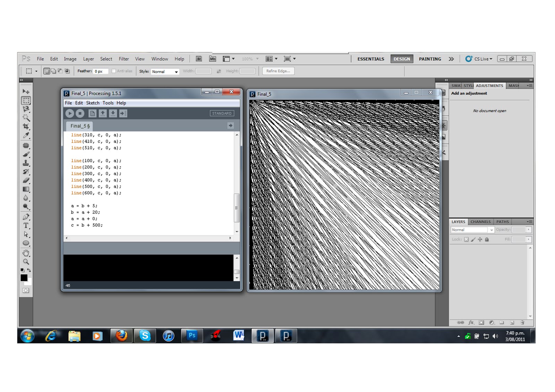
Task: Click the black foreground color swatch
Action: pyautogui.click(x=24, y=278)
